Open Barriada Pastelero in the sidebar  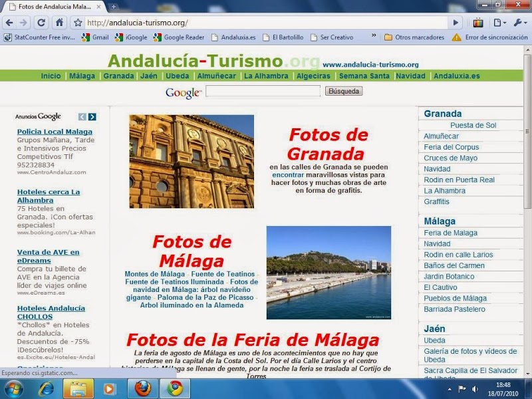(454, 309)
